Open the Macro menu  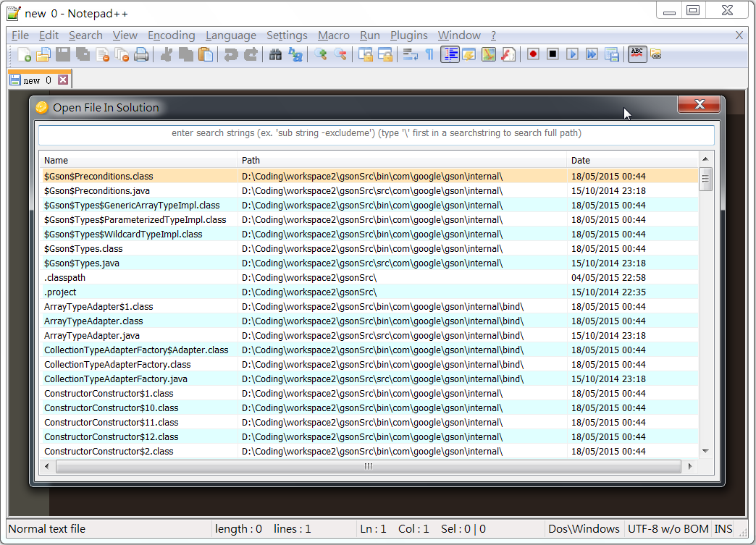[x=334, y=35]
